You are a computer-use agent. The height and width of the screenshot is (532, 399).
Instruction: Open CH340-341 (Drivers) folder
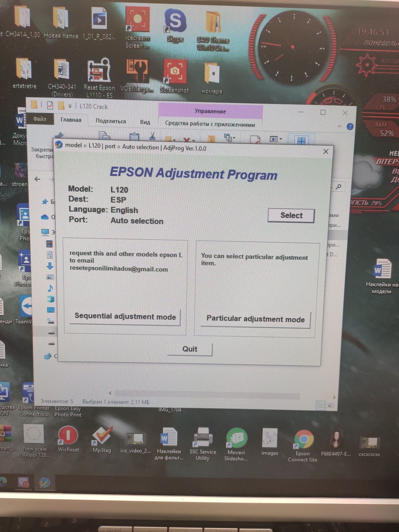62,78
